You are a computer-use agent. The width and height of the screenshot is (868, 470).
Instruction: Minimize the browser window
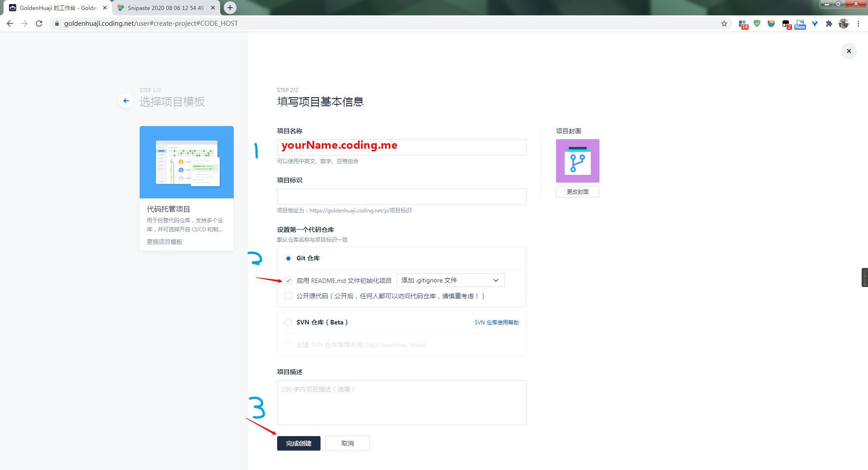click(x=827, y=4)
